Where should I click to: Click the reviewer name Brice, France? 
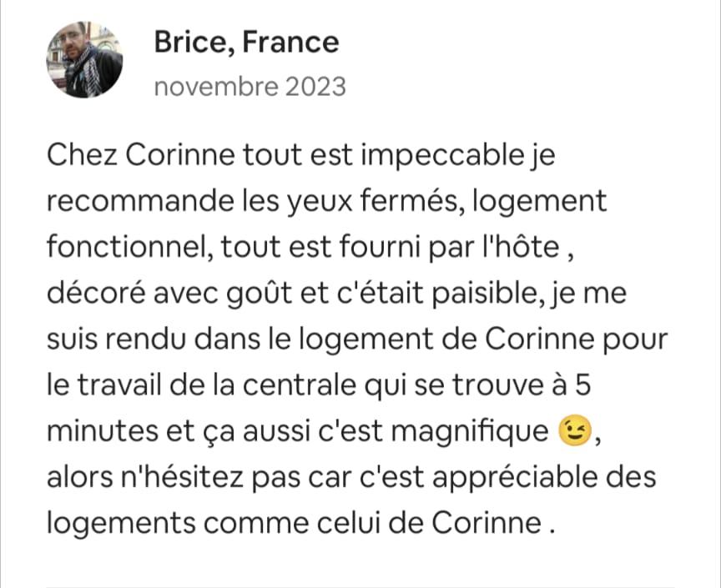(x=246, y=43)
